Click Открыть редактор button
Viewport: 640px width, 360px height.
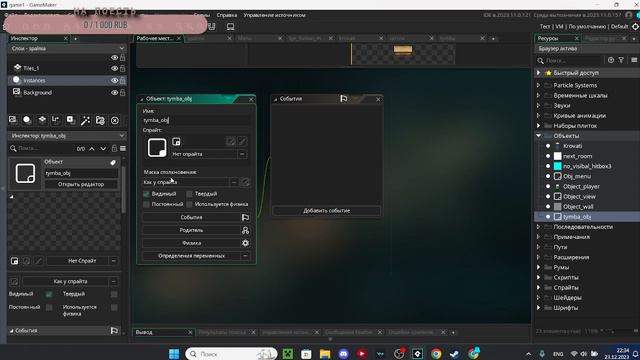pyautogui.click(x=81, y=184)
